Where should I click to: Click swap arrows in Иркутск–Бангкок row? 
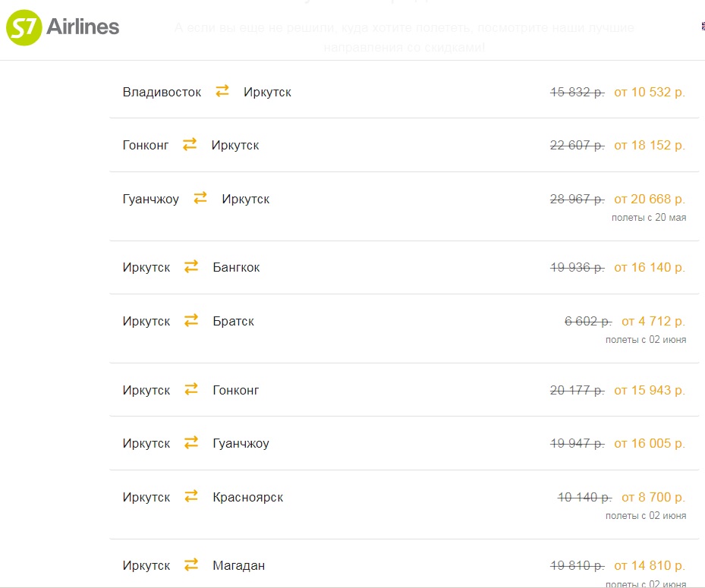[x=191, y=266]
